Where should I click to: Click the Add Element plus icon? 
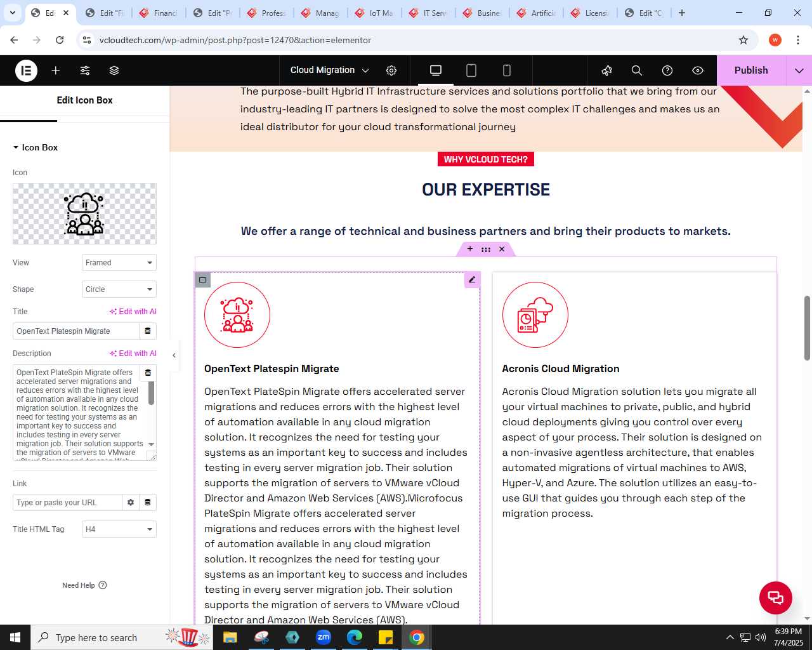pos(56,70)
